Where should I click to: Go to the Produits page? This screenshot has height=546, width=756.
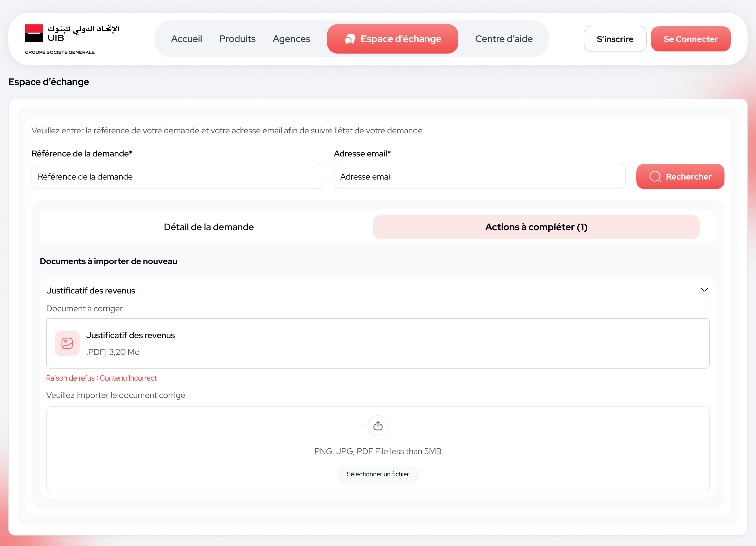click(x=237, y=39)
